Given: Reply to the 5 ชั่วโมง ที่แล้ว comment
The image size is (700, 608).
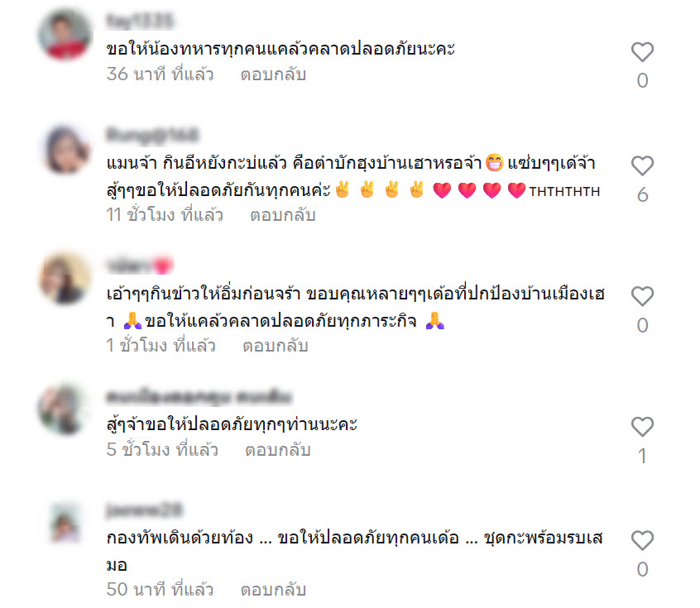Looking at the screenshot, I should point(278,450).
